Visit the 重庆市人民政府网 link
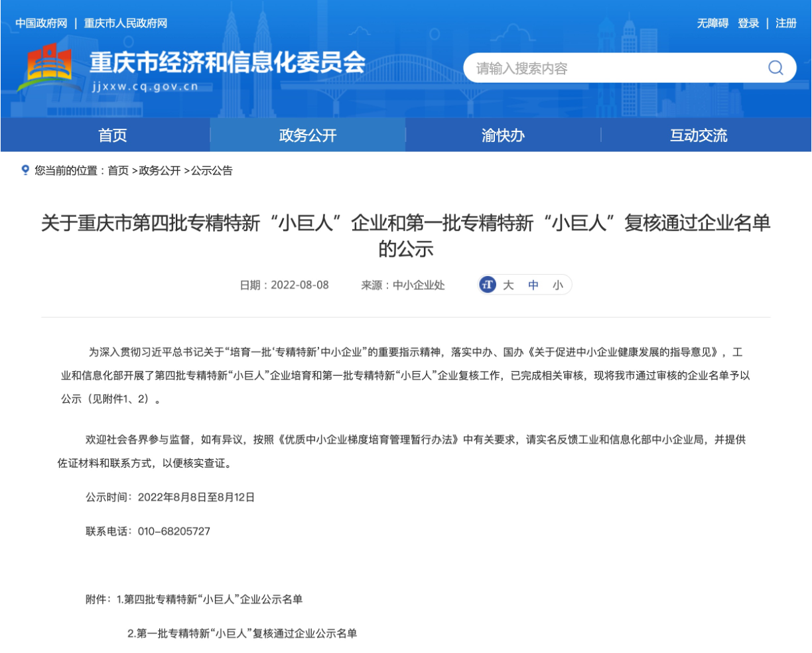This screenshot has height=653, width=812. pyautogui.click(x=125, y=23)
